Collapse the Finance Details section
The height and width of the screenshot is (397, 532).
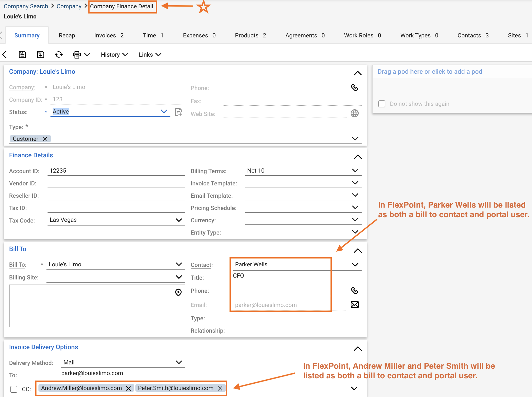358,157
